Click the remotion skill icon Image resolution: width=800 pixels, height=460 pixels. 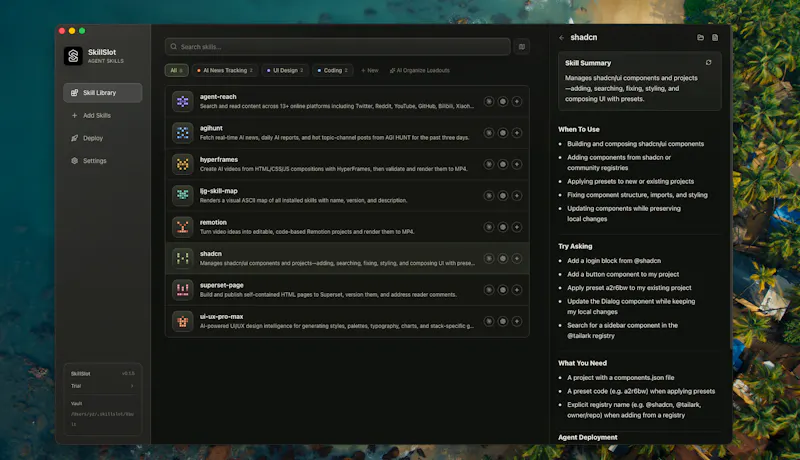coord(183,227)
